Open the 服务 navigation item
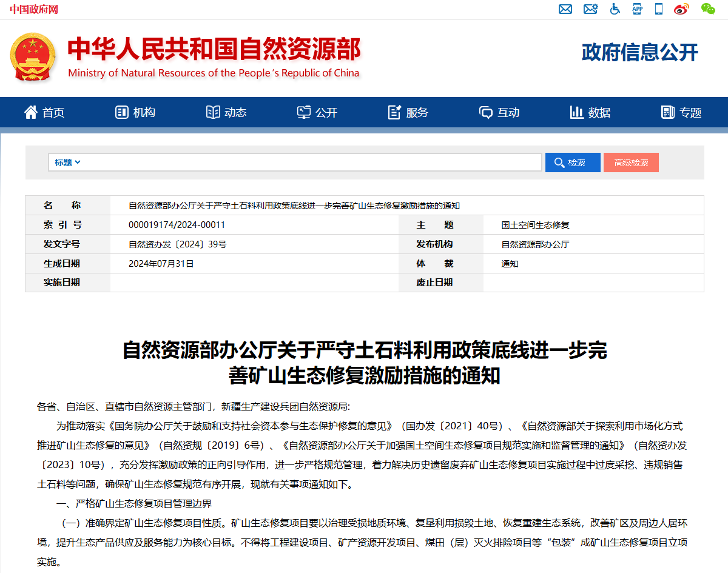728x573 pixels. [x=408, y=112]
